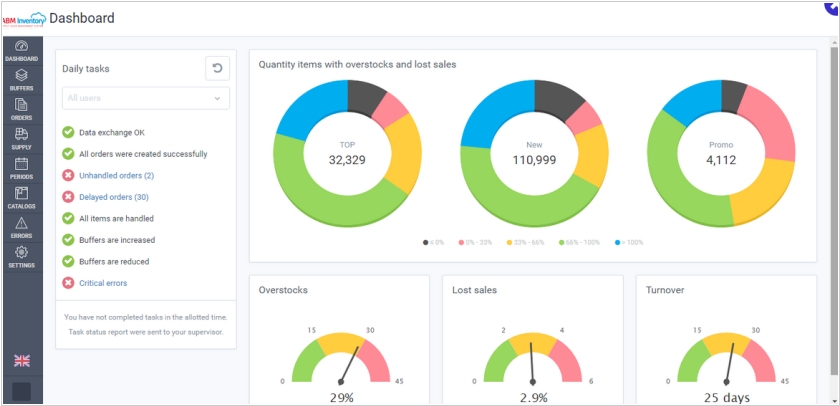Screen dimensions: 840x406
Task: Open the Unhandled orders (2) link
Action: coord(116,176)
